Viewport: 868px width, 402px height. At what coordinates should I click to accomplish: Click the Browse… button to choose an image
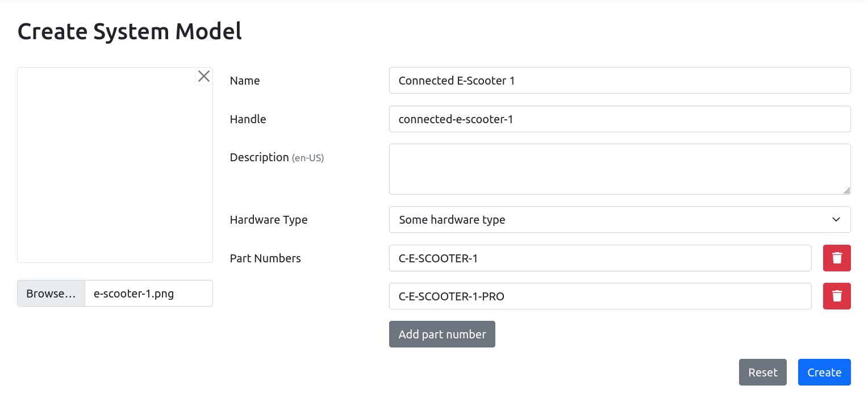(51, 293)
